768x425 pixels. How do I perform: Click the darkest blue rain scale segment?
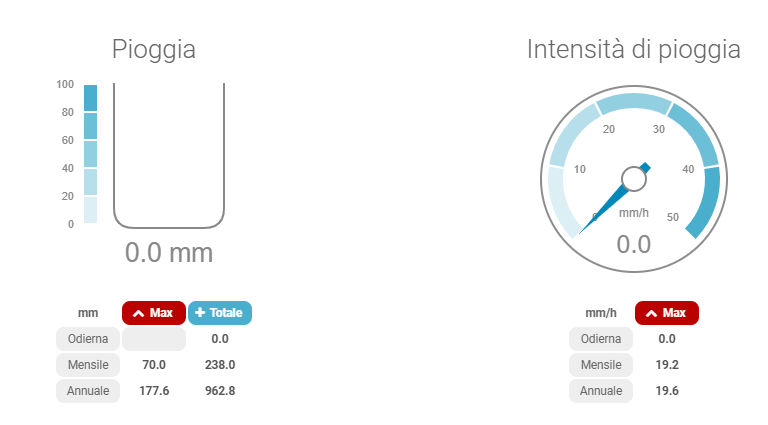pyautogui.click(x=90, y=98)
